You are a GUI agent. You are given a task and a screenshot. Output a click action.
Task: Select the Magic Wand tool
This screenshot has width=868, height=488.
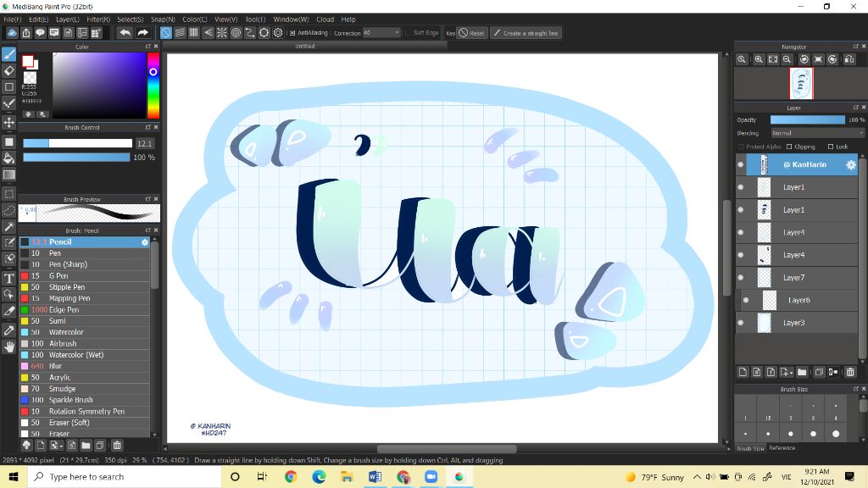click(8, 226)
